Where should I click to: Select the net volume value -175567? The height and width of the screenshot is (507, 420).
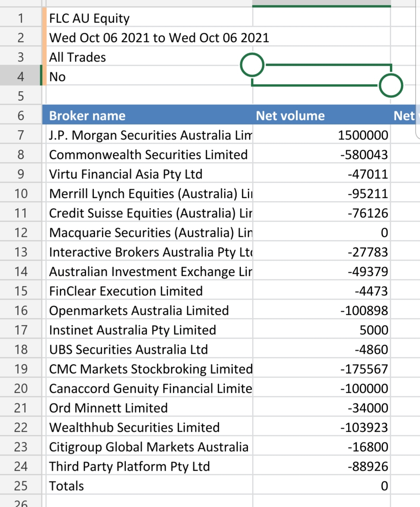tap(321, 369)
